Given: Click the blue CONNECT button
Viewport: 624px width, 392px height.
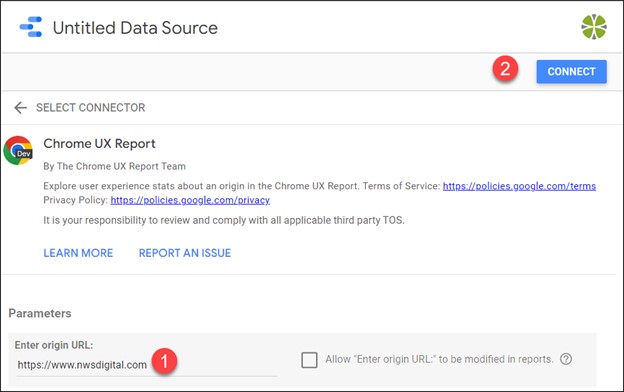Looking at the screenshot, I should [571, 72].
